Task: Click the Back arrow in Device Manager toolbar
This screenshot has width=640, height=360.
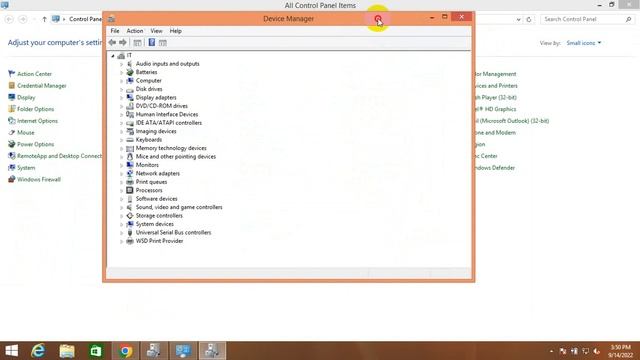Action: pos(112,42)
